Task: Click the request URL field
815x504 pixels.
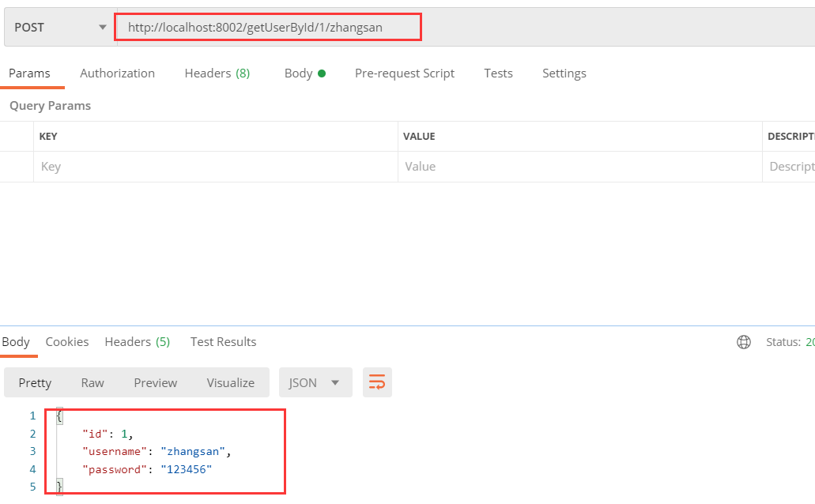Action: coord(466,28)
